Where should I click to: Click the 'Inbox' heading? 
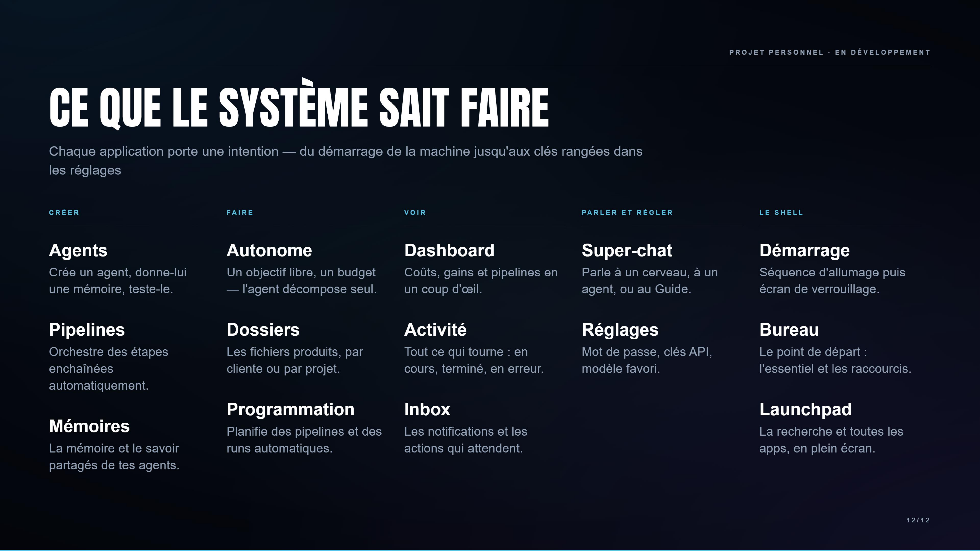click(x=427, y=409)
